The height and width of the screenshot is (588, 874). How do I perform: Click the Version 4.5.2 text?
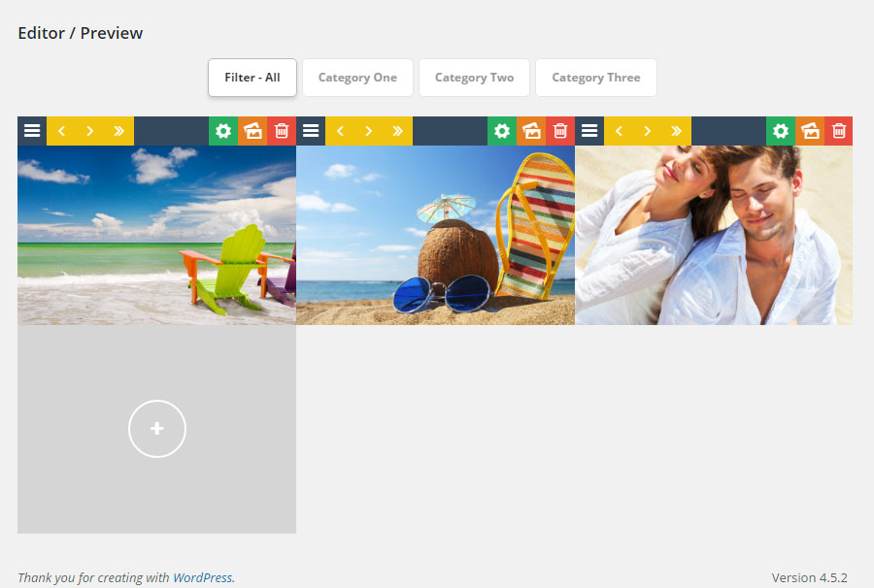coord(809,577)
